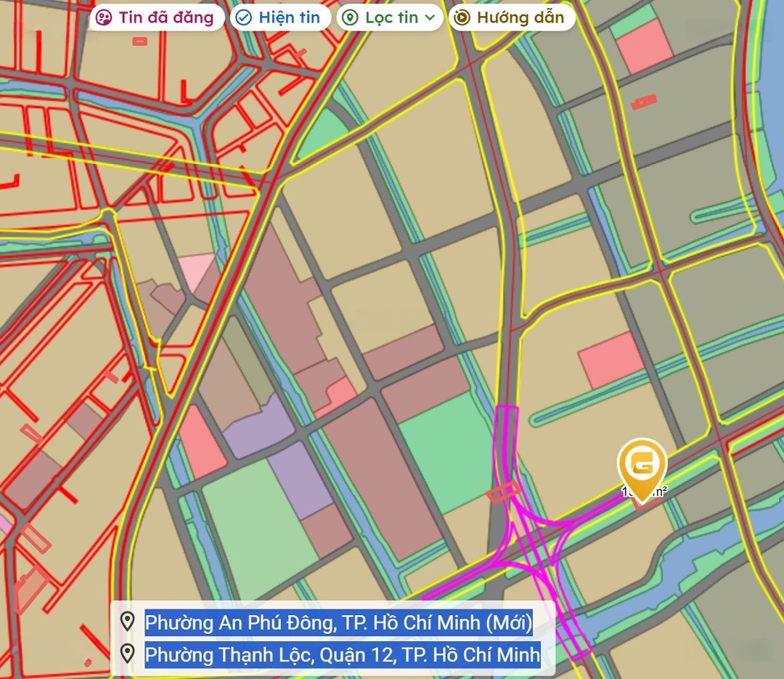Screen dimensions: 784x679
Task: Select Phường Thạnh Lộc, Quận 12 address
Action: coord(342,654)
